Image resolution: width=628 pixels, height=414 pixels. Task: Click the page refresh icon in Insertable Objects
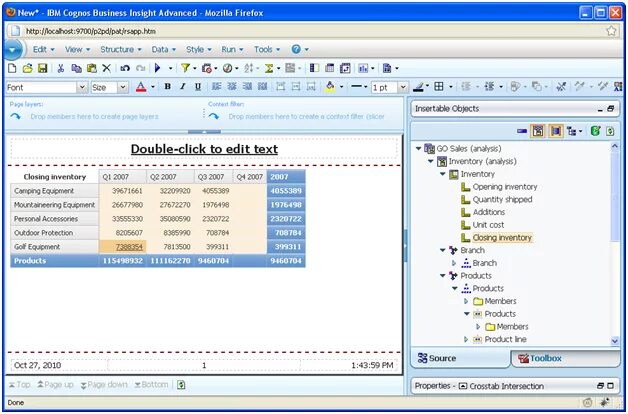click(610, 131)
